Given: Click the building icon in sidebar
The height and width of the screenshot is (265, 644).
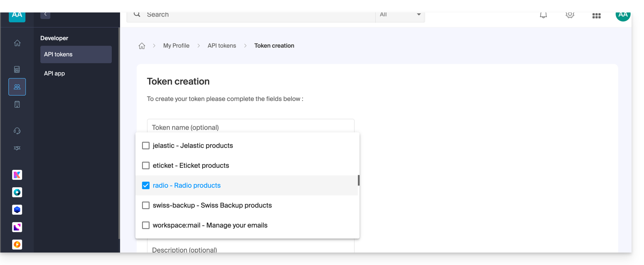Looking at the screenshot, I should [x=17, y=105].
